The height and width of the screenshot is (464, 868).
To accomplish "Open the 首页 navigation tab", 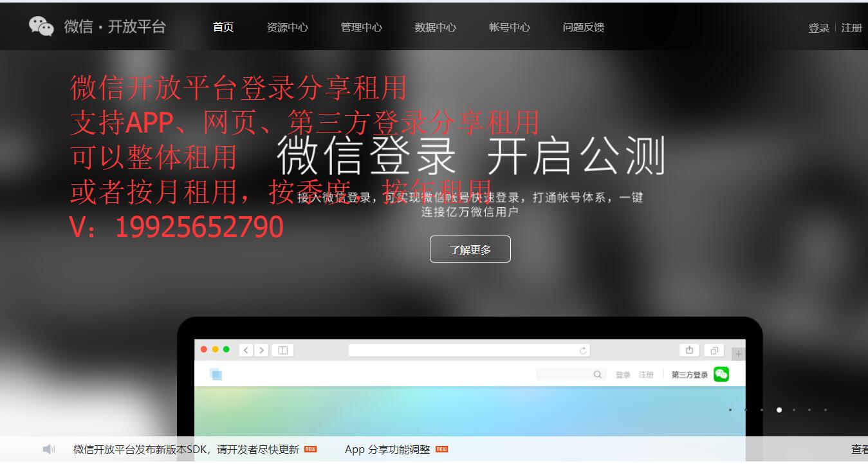I will (223, 27).
